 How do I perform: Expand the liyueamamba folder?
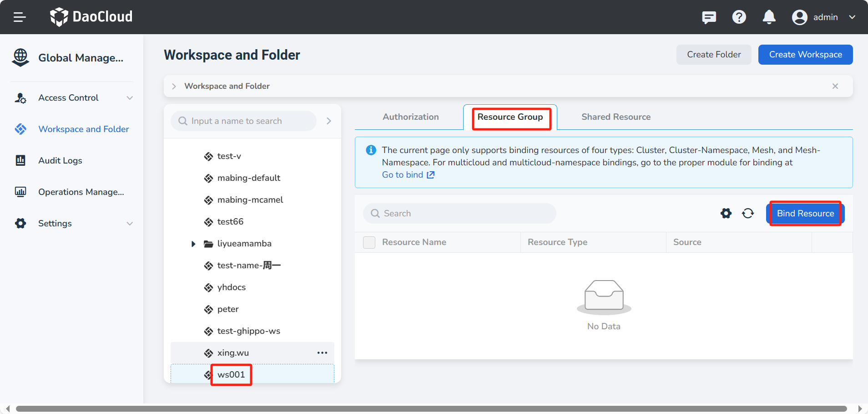(193, 244)
